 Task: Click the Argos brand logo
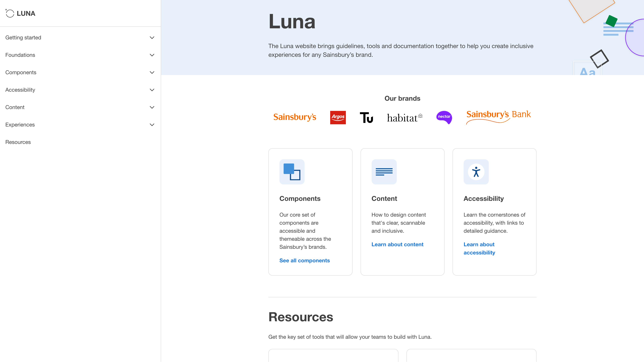point(338,117)
